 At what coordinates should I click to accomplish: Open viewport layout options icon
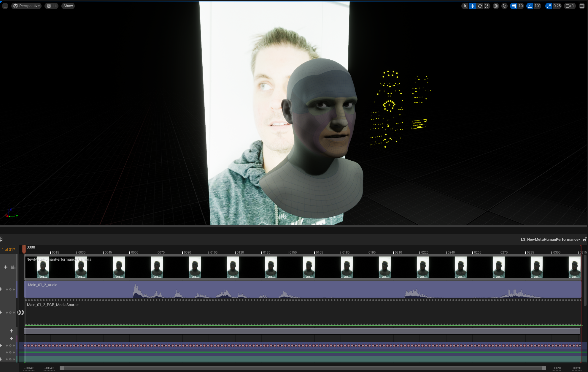click(582, 6)
